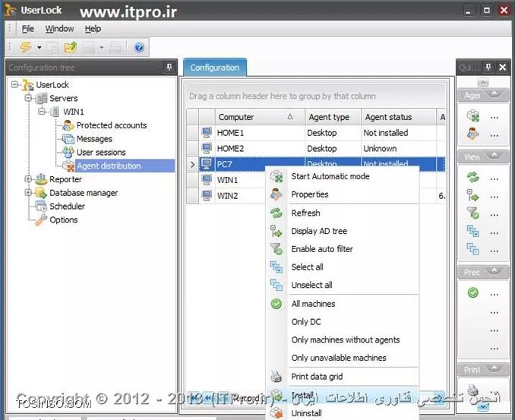Click green check icon in side panel

473,292
